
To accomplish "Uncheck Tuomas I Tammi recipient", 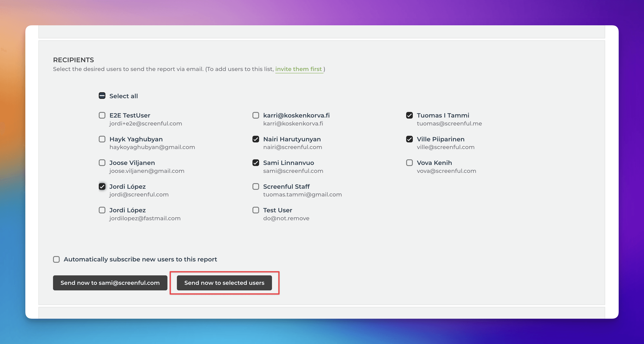I will pyautogui.click(x=409, y=115).
